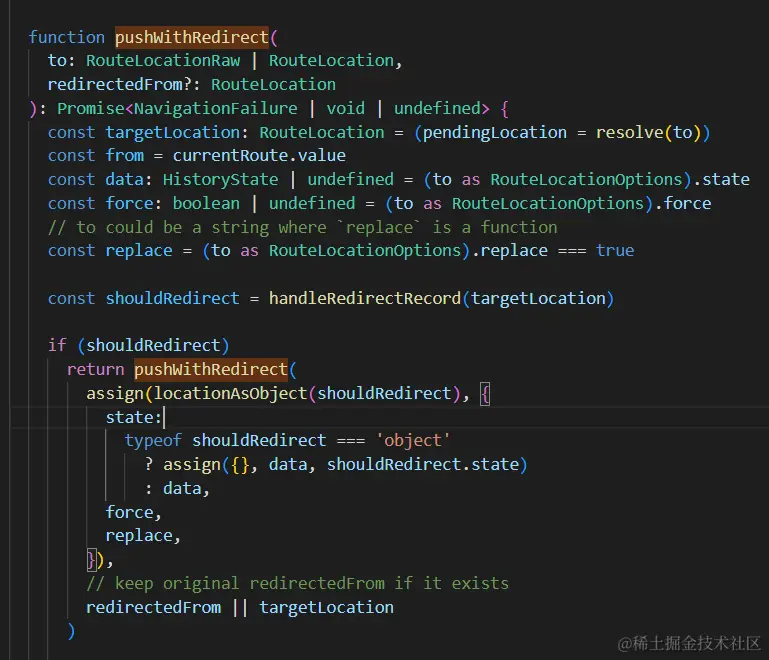Select the 'object' string literal

click(x=413, y=440)
